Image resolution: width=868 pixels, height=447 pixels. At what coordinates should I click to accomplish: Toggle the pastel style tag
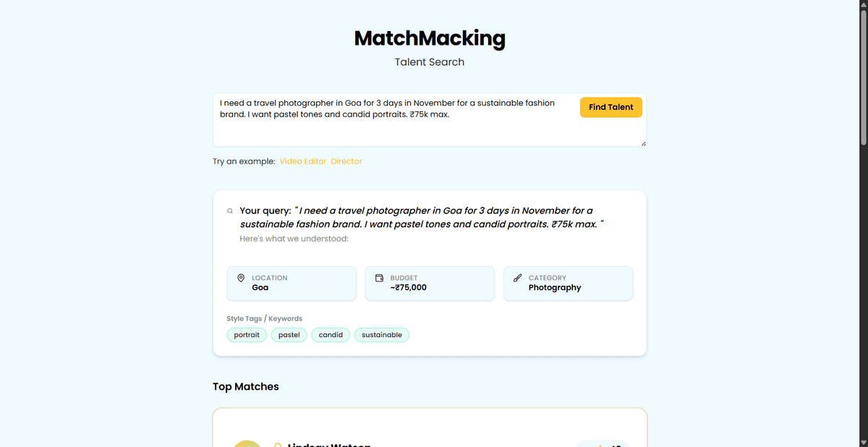pos(289,334)
